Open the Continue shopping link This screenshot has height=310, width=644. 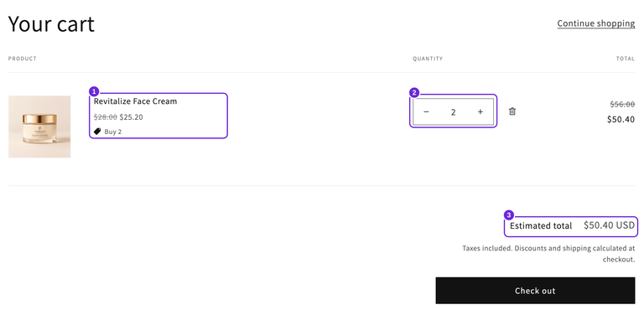596,23
